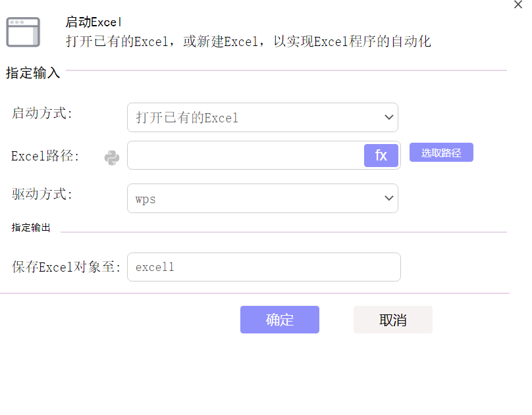
Task: Click the 启动方式: label
Action: (x=42, y=113)
